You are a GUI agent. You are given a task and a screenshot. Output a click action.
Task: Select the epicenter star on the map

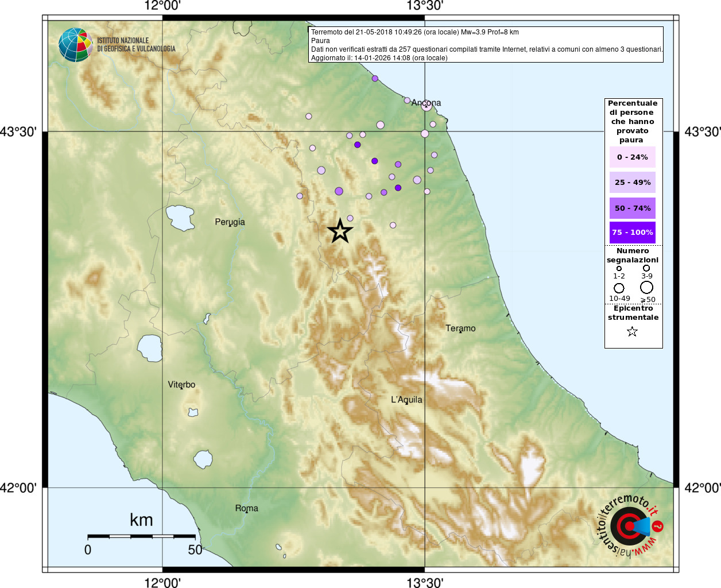(340, 231)
